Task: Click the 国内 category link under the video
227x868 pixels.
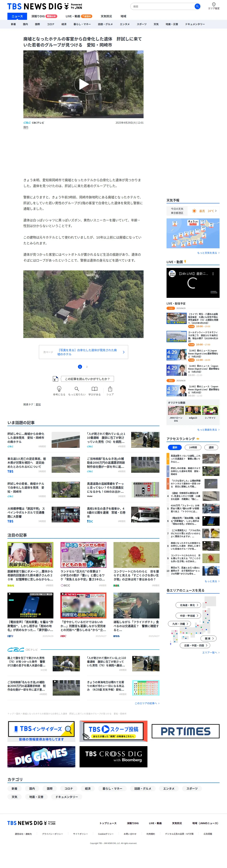Action: 26,127
